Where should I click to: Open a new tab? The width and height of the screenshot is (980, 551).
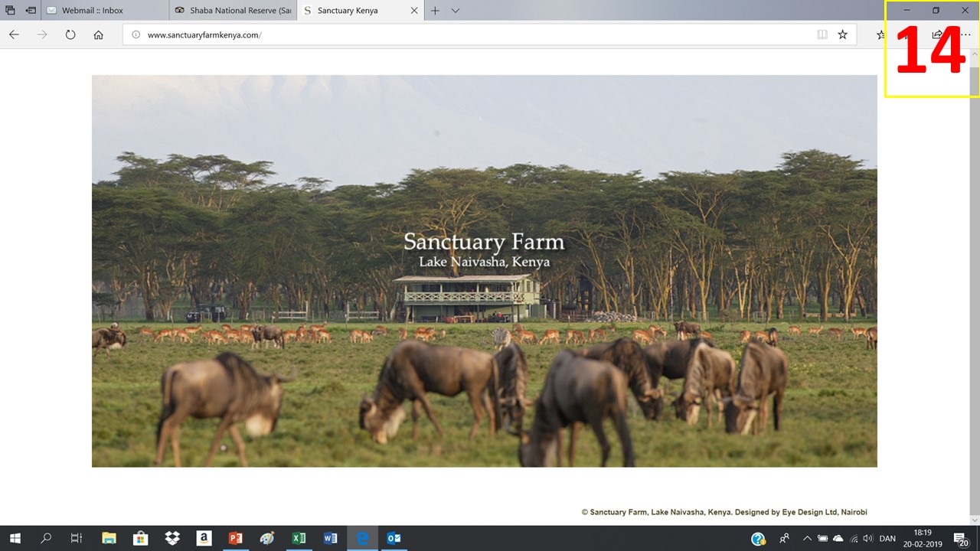[435, 11]
